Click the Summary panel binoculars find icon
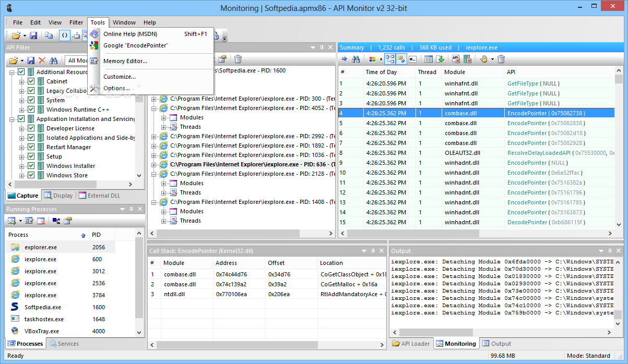 point(356,59)
